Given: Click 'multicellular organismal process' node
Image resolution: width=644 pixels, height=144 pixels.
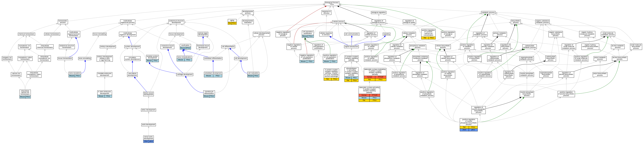Looking at the screenshot, I should pyautogui.click(x=128, y=22).
